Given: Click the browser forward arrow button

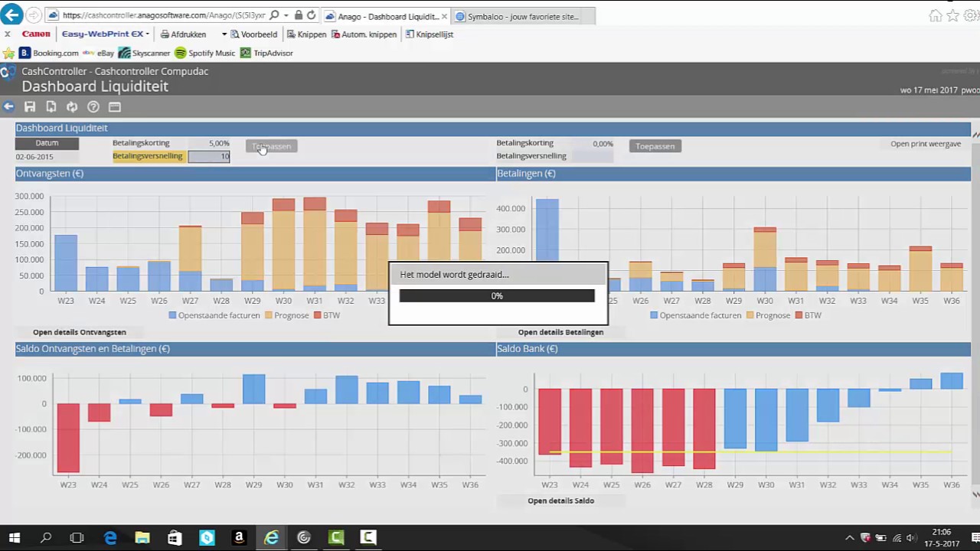Looking at the screenshot, I should click(x=34, y=15).
